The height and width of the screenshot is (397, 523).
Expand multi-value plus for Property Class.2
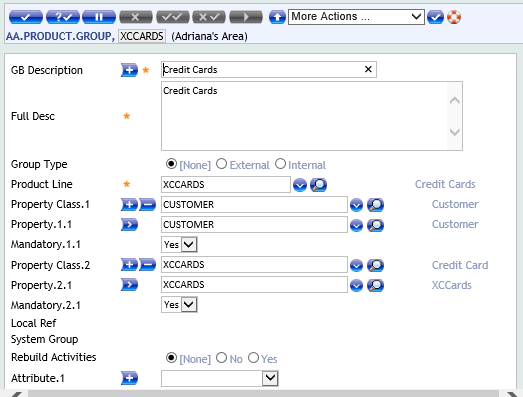[129, 265]
